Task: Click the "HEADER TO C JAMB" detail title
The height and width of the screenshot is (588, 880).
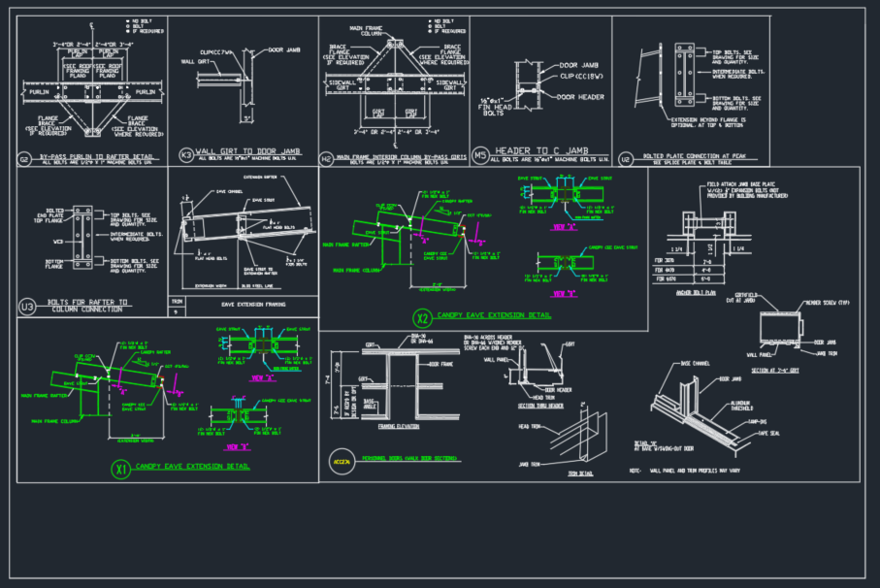Action: (x=541, y=150)
